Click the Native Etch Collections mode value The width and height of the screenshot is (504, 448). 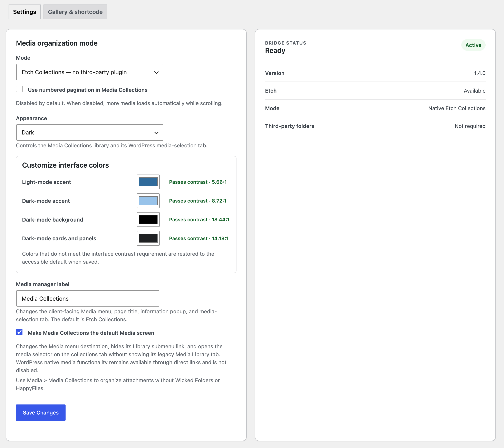tap(457, 108)
